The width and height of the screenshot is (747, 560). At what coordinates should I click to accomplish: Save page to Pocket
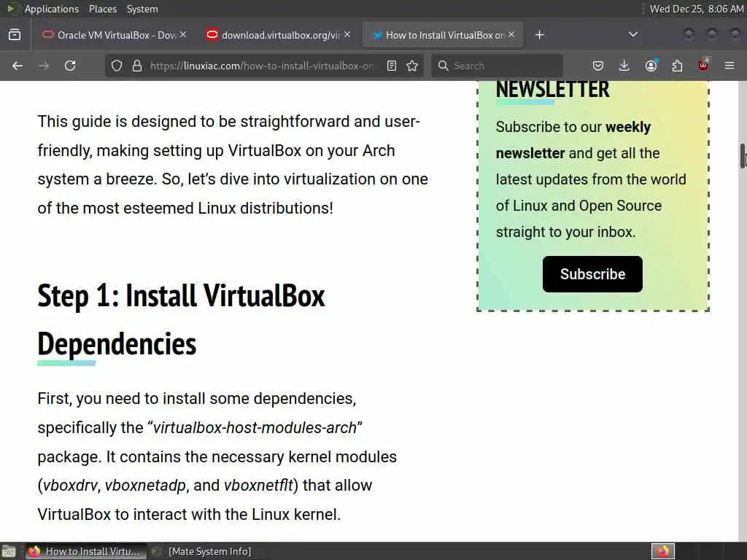(598, 66)
